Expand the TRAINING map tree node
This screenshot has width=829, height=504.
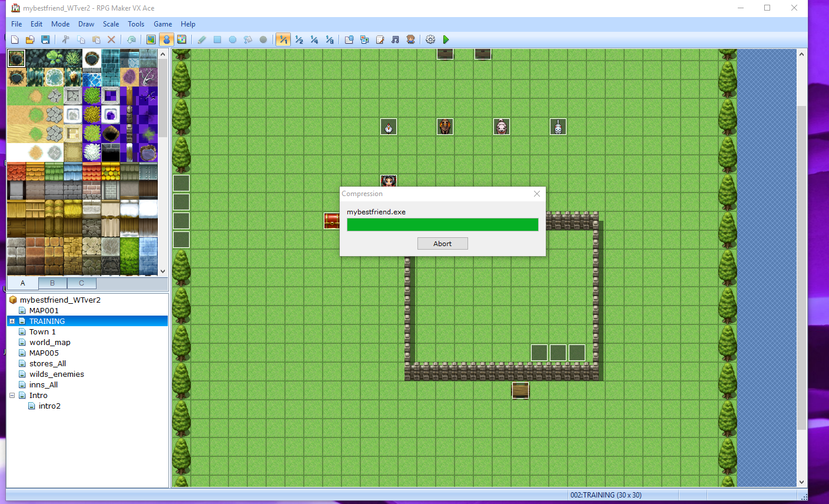12,321
